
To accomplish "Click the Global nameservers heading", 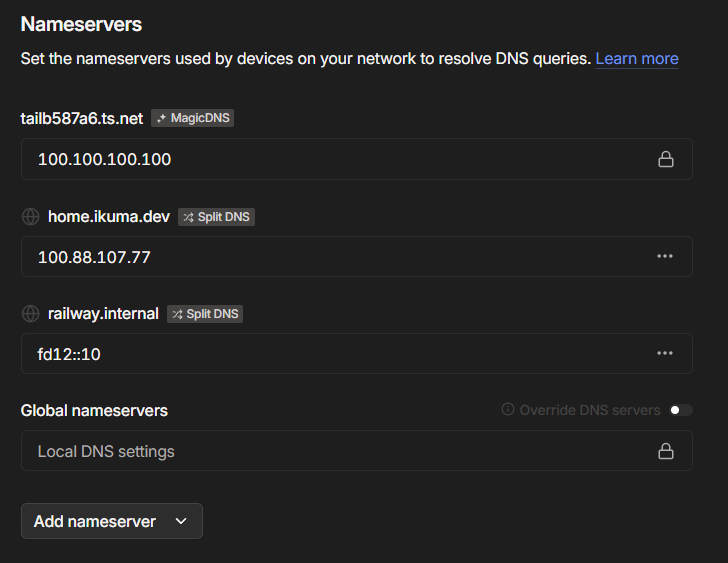I will click(94, 411).
